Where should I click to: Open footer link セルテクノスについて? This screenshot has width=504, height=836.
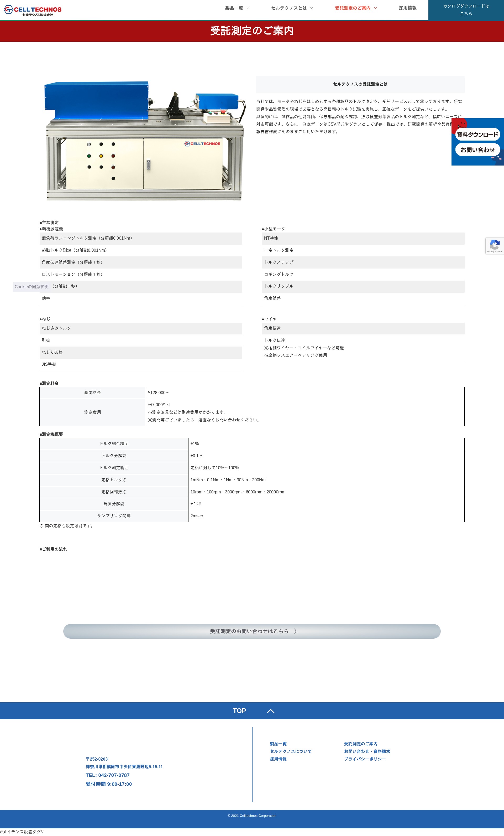[x=291, y=751]
